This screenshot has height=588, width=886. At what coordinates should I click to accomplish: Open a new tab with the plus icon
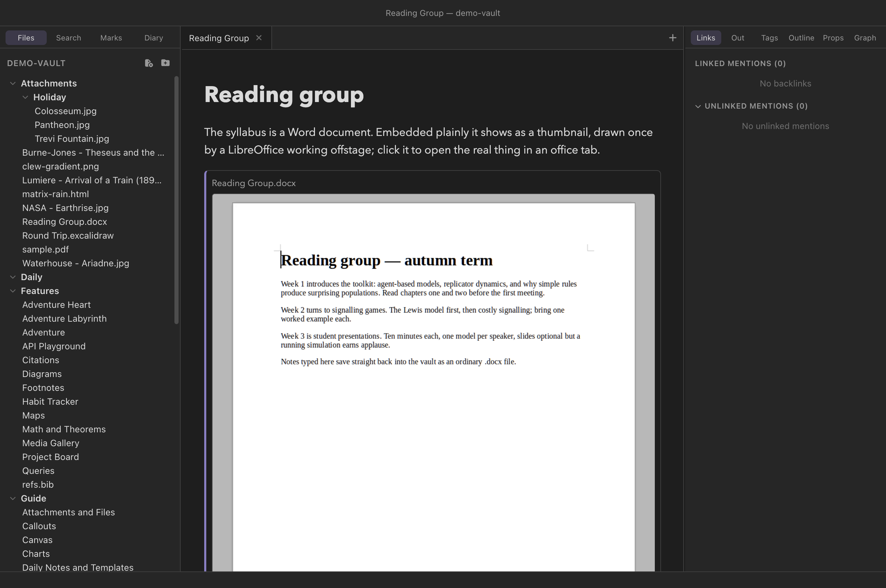point(672,38)
